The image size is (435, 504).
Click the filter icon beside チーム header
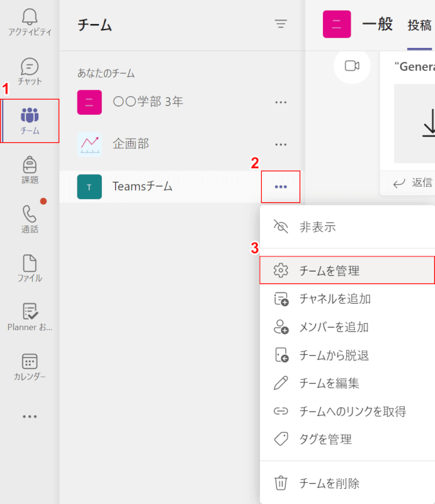pos(281,24)
